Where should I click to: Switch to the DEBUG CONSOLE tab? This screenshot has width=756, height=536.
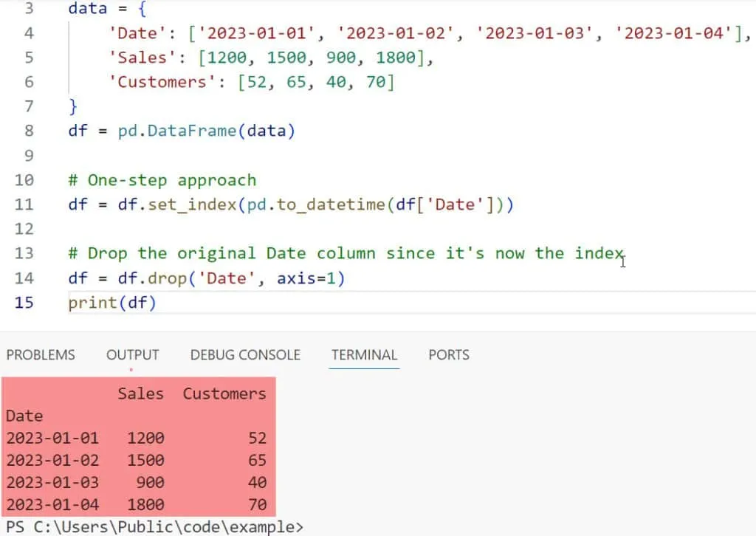245,355
